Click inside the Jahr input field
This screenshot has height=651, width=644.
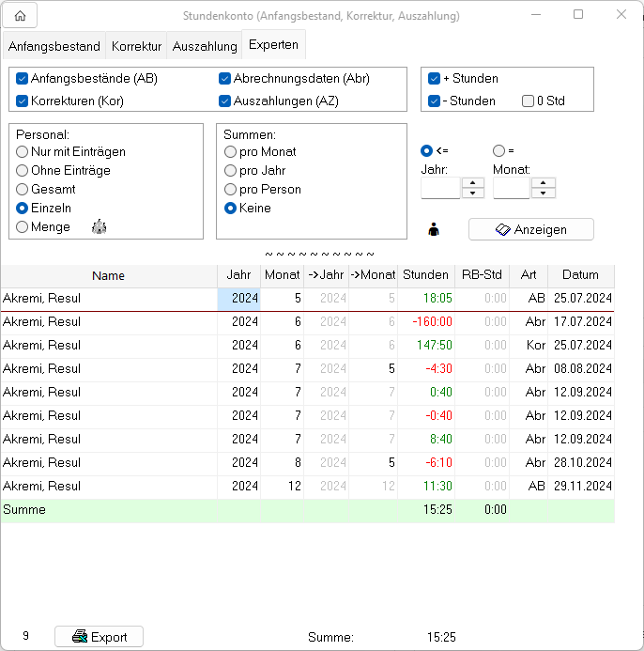(440, 188)
